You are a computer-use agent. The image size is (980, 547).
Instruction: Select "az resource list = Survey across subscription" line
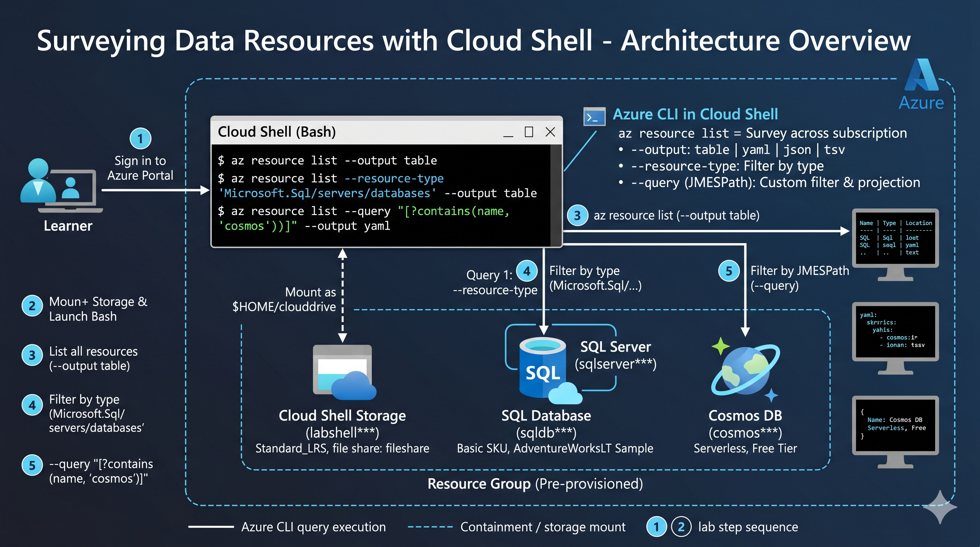(762, 133)
